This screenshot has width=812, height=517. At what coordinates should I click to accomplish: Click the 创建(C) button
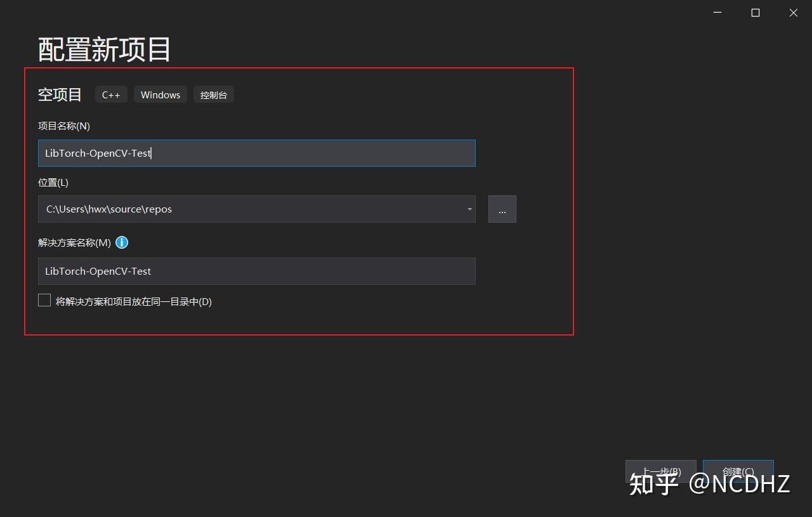[x=738, y=471]
